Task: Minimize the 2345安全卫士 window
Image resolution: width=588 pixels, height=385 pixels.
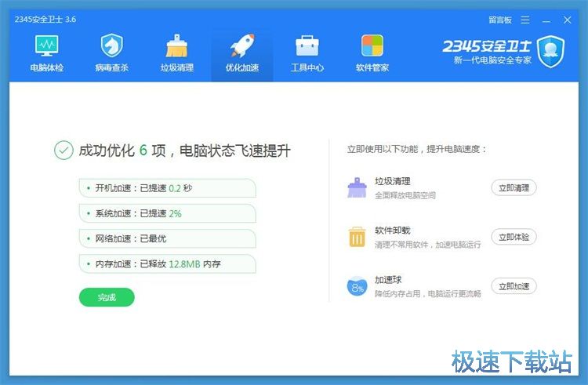Action: pos(546,20)
